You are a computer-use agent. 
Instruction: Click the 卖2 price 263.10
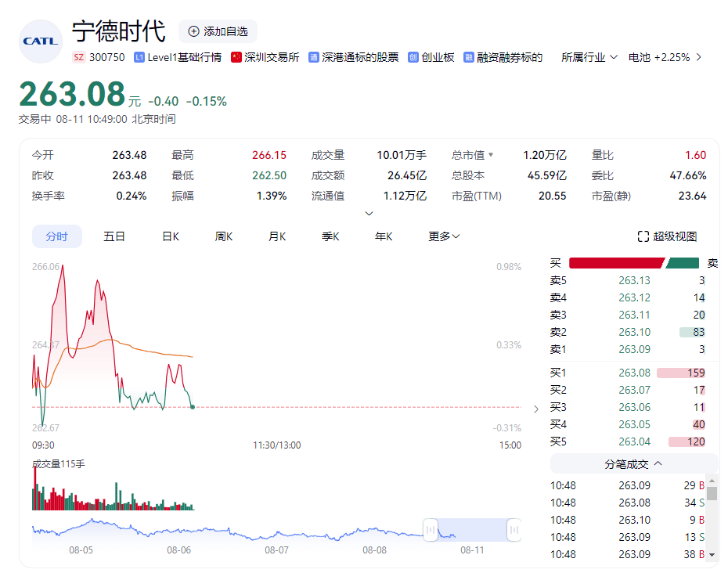pyautogui.click(x=634, y=332)
